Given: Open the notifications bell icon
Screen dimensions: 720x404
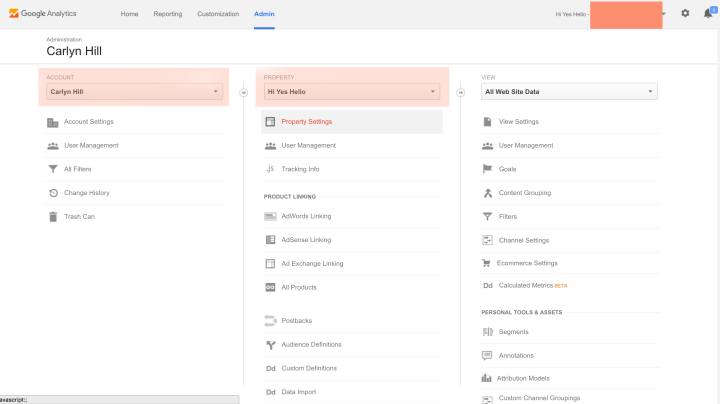Looking at the screenshot, I should pos(708,13).
